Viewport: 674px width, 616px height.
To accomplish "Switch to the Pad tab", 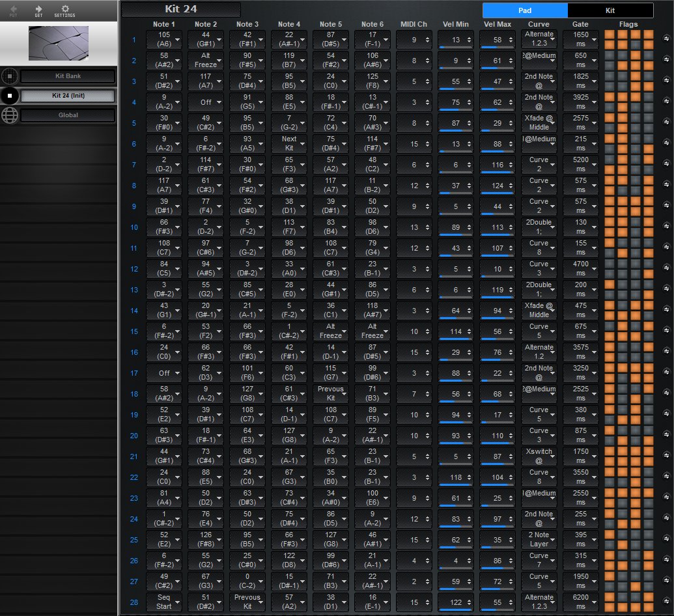I will (x=525, y=10).
